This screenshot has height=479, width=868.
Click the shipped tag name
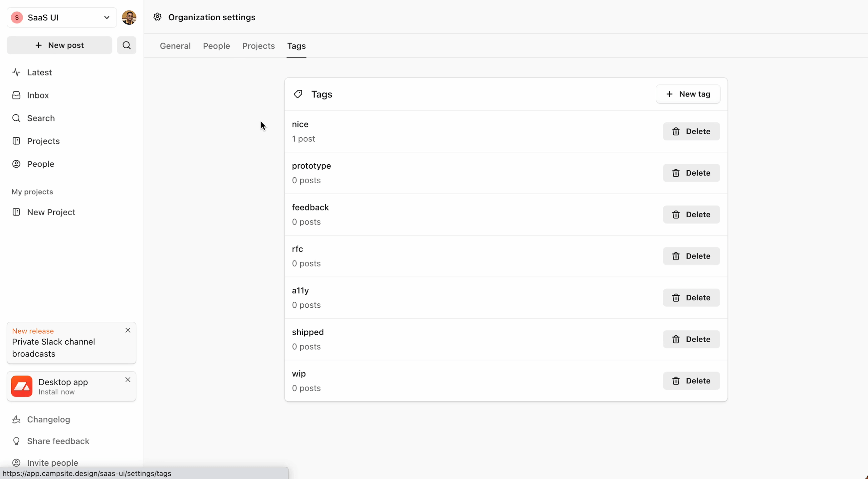pos(308,332)
